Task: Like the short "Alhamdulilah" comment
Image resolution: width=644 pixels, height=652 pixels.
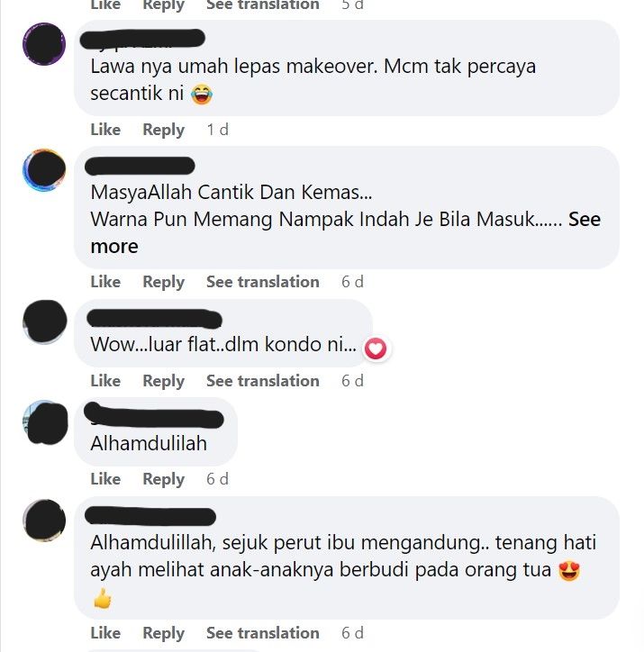Action: (x=105, y=479)
